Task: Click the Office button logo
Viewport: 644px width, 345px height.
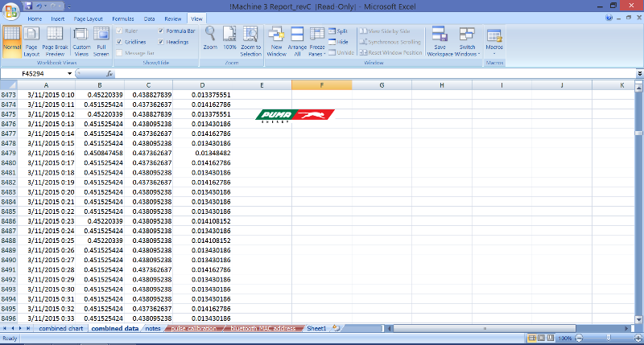Action: tap(11, 11)
